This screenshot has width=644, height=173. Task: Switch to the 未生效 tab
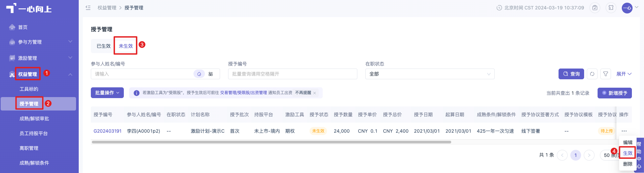tap(126, 46)
